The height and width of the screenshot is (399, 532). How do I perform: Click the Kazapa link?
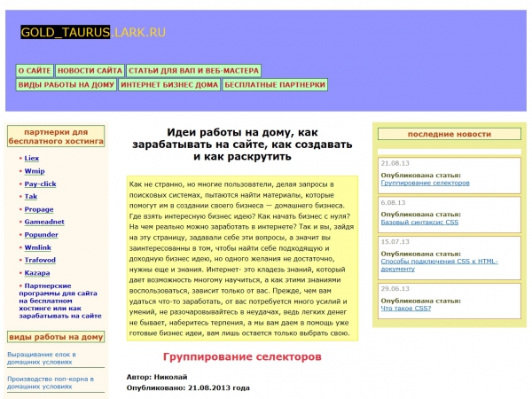tap(37, 273)
